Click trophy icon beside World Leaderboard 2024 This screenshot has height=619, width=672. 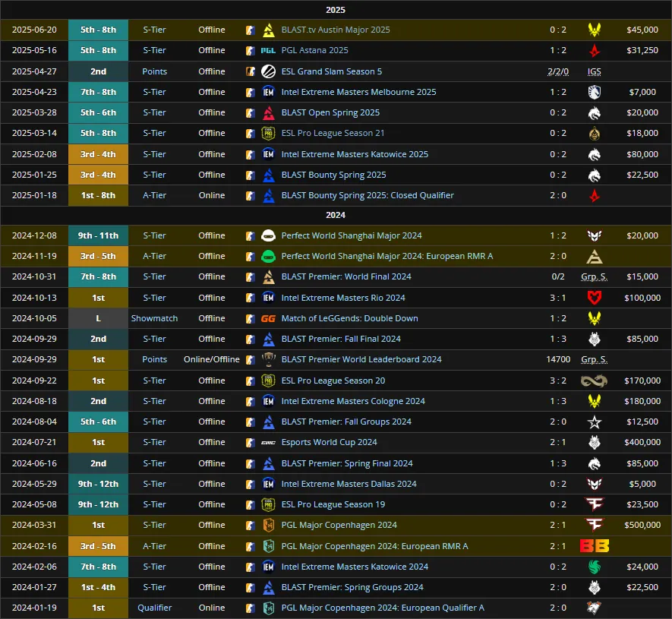point(268,359)
